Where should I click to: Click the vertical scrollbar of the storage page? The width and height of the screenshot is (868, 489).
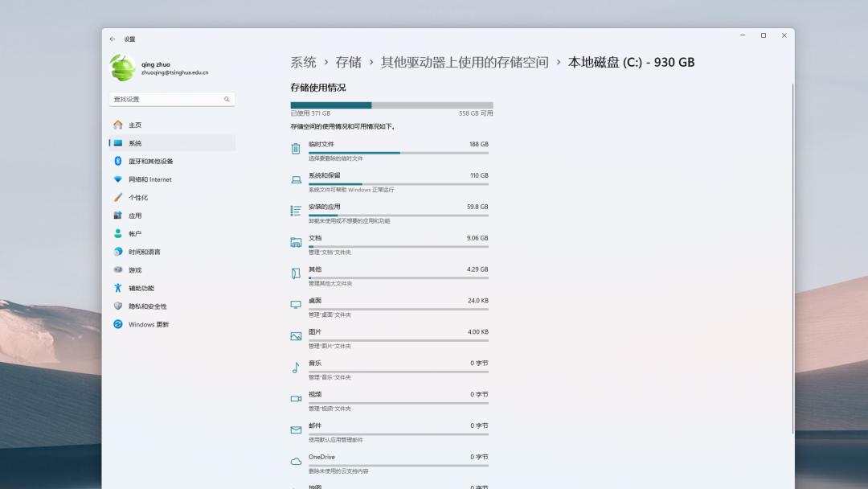pyautogui.click(x=792, y=259)
